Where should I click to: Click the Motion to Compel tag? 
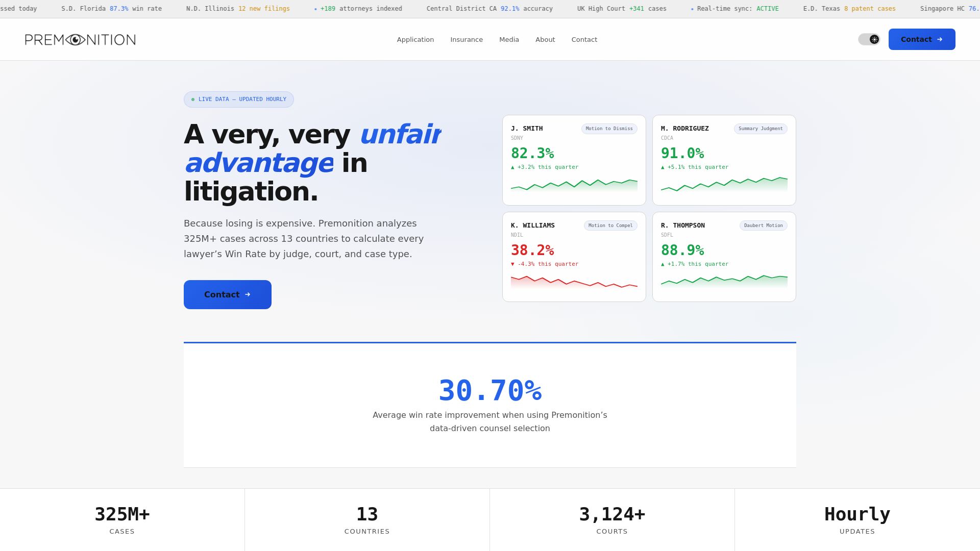(x=610, y=226)
